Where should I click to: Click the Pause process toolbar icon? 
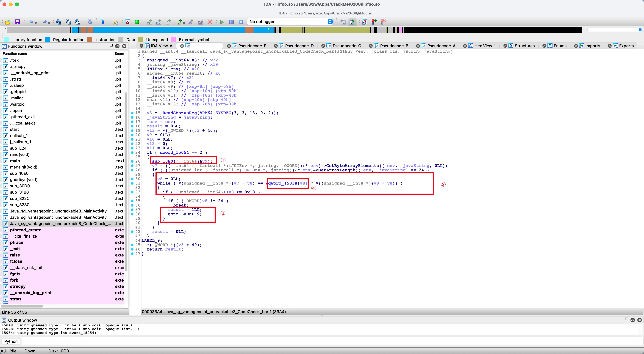pos(231,22)
